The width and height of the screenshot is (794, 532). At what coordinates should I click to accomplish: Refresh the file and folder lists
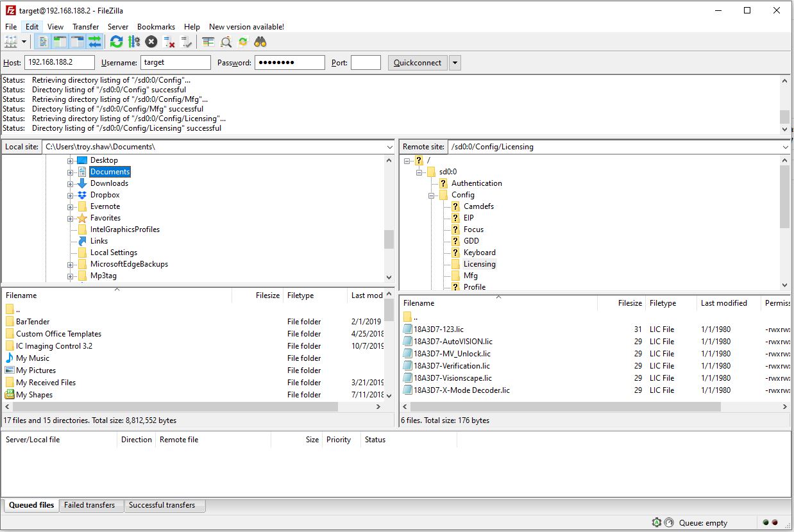tap(116, 42)
